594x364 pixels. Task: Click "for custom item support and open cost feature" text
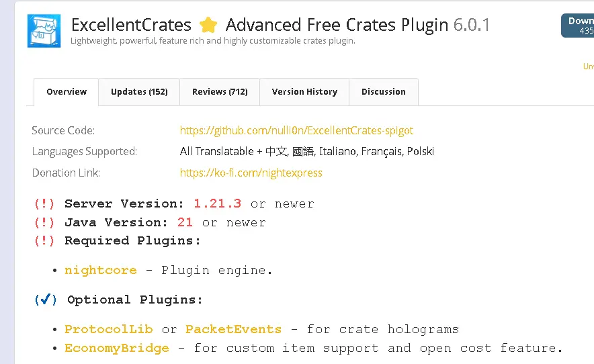coord(378,349)
